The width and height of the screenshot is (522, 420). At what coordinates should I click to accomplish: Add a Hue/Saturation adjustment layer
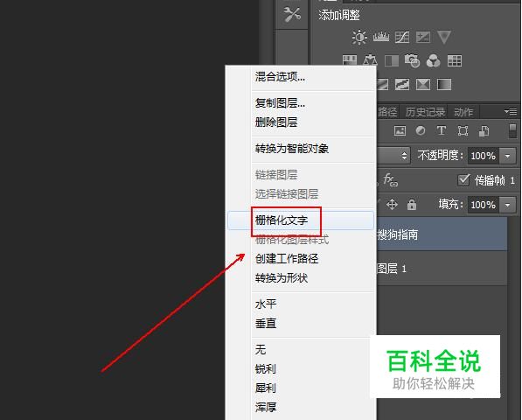pos(350,60)
